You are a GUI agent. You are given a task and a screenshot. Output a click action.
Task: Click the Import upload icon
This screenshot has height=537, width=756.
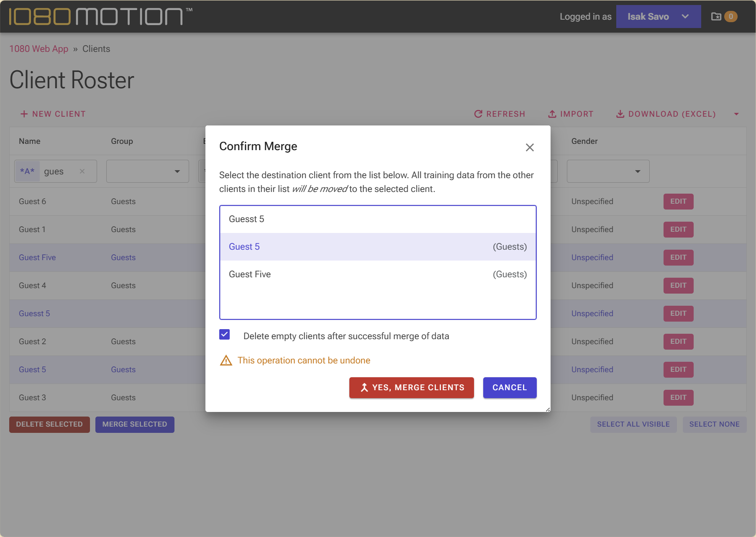552,114
